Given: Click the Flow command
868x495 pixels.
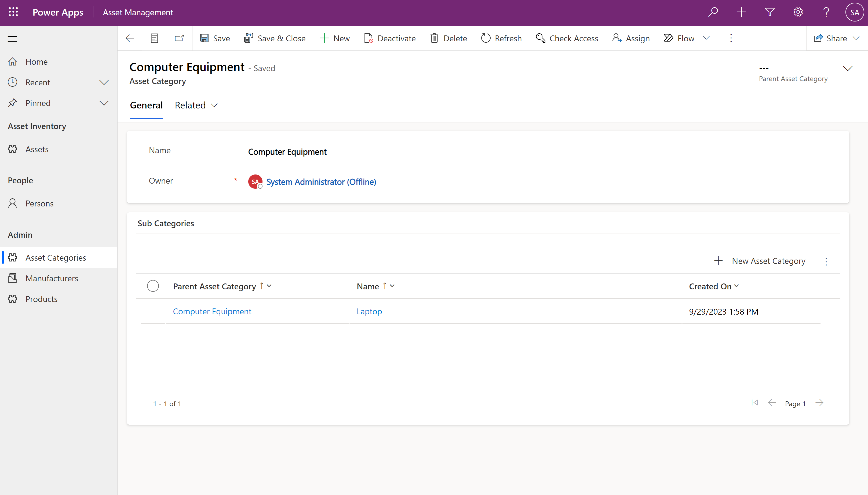Looking at the screenshot, I should [x=679, y=38].
